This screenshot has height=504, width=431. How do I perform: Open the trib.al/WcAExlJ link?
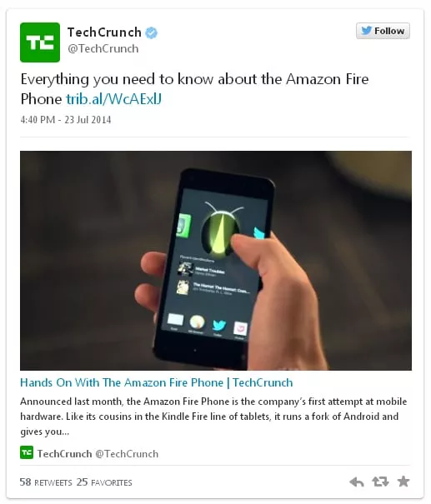pos(114,99)
